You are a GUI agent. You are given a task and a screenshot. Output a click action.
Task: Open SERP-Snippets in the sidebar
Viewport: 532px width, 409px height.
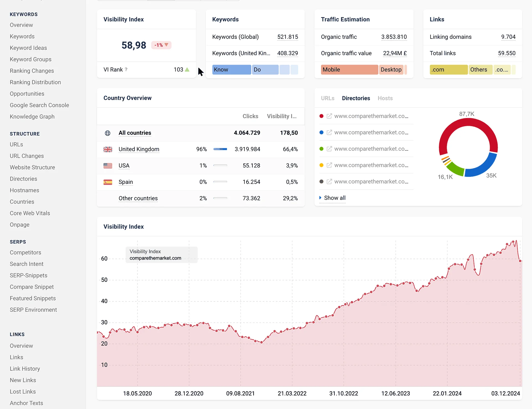click(x=29, y=275)
